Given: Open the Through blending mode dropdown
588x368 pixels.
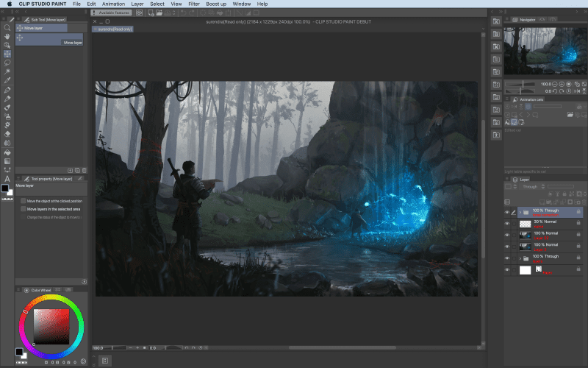Looking at the screenshot, I should (x=532, y=187).
